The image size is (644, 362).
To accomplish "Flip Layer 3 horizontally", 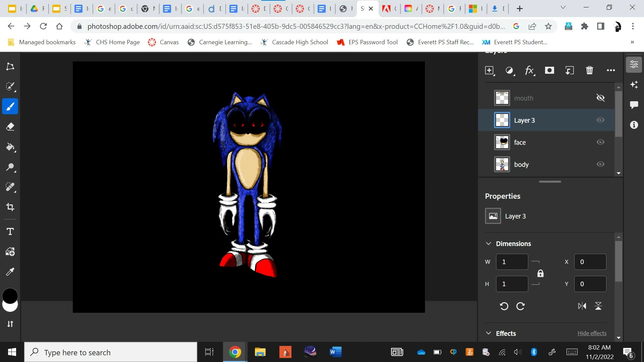I will point(582,306).
